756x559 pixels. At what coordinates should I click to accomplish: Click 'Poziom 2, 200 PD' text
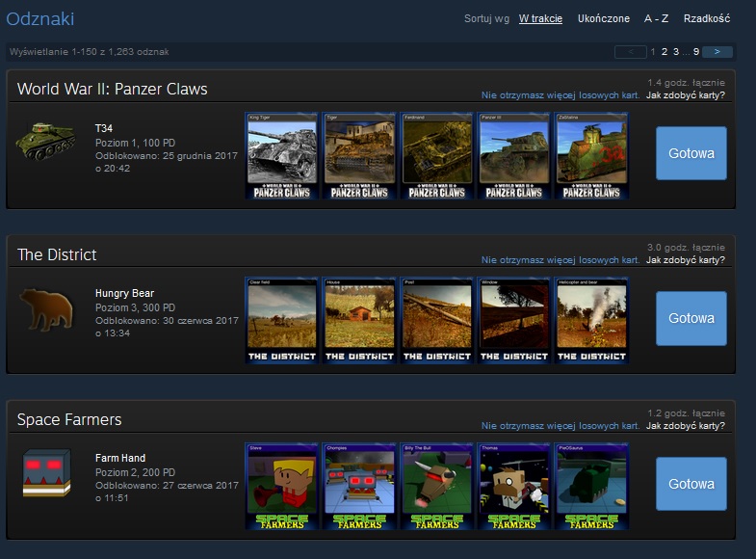pyautogui.click(x=135, y=472)
